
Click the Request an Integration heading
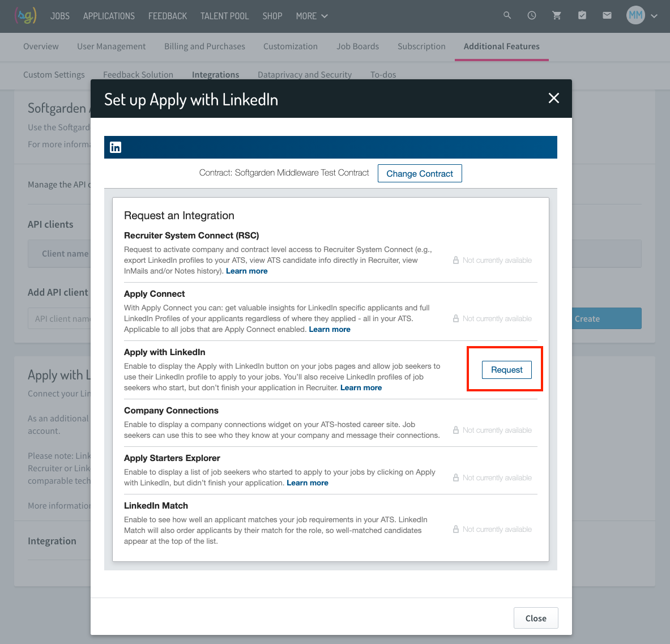179,215
